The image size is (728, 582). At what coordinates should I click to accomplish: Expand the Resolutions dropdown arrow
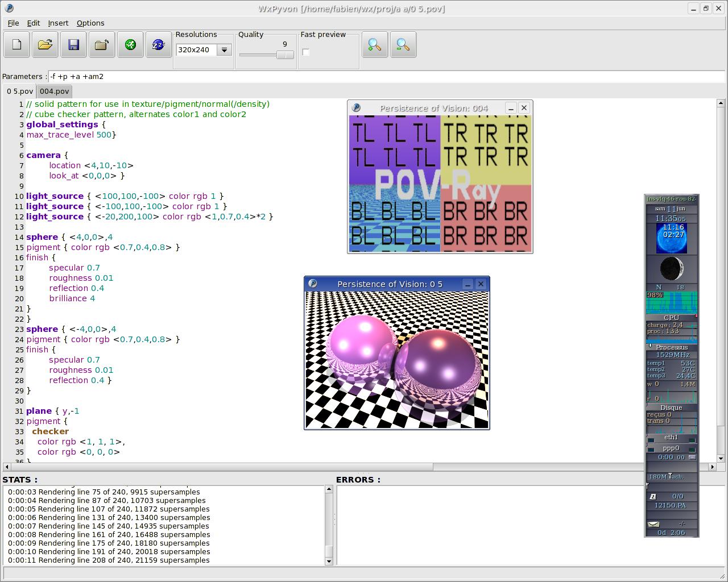(225, 50)
